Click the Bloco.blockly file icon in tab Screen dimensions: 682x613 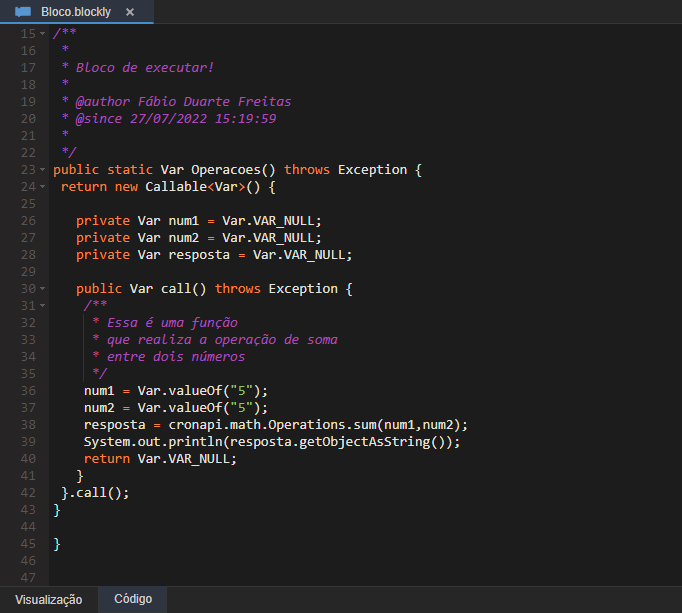coord(23,12)
